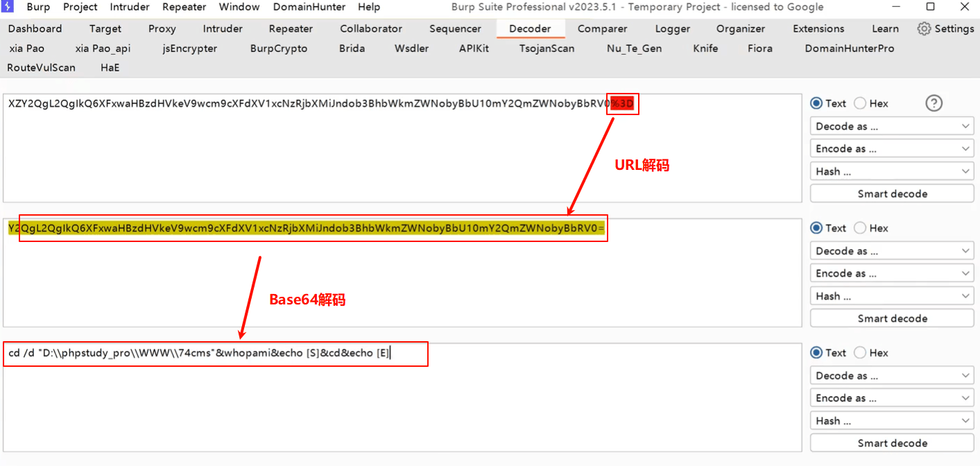Open the BurpCrypto extension tab
This screenshot has height=466, width=980.
pos(279,49)
